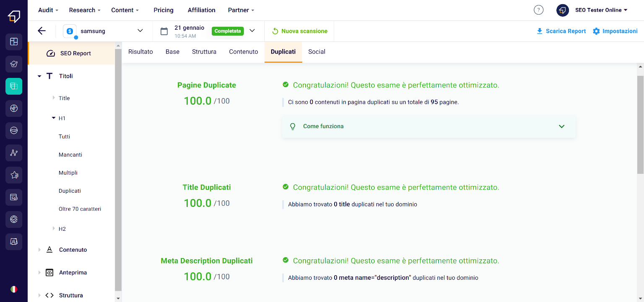Click Scarica Report link
644x302 pixels.
click(561, 31)
